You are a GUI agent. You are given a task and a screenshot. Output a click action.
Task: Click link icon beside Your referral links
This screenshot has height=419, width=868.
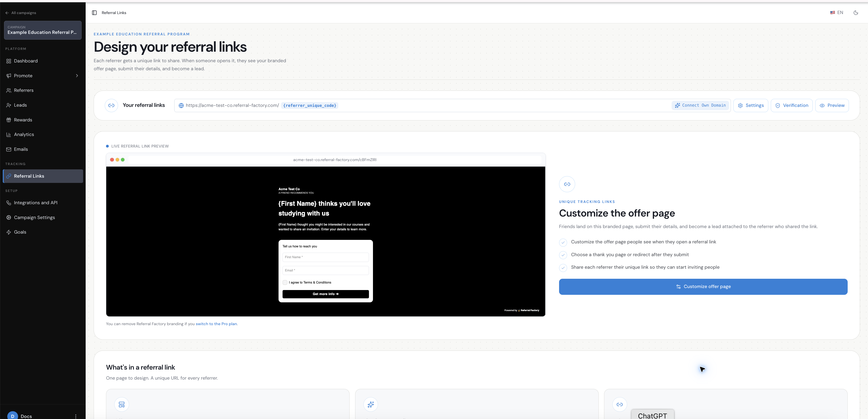[x=111, y=106]
